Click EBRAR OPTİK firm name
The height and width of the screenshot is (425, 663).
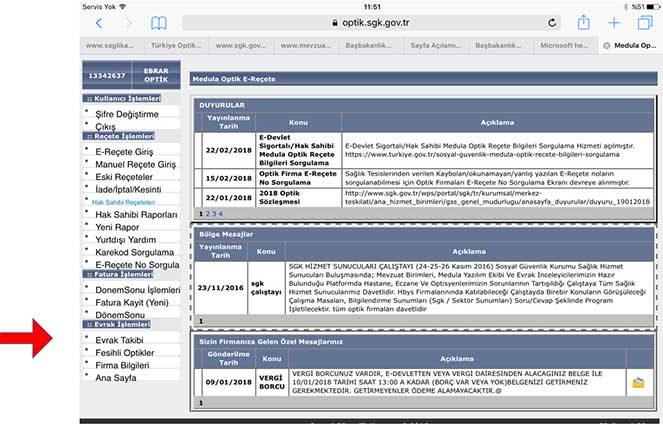coord(156,75)
